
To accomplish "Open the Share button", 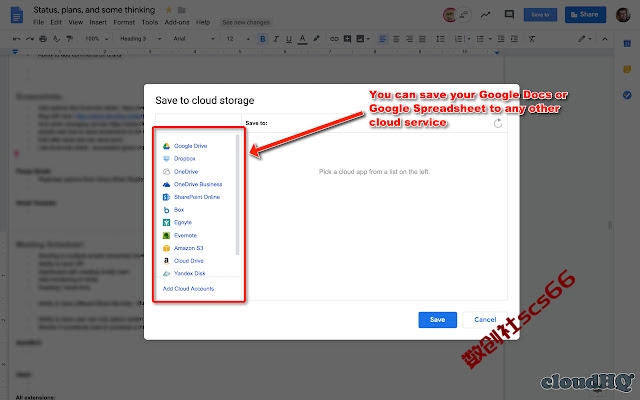I will (x=585, y=15).
